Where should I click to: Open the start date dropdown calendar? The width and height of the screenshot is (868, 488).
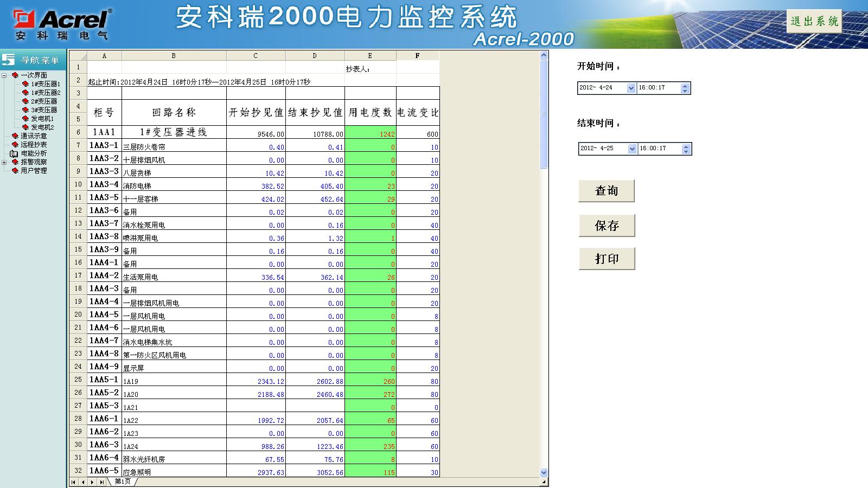coord(631,88)
